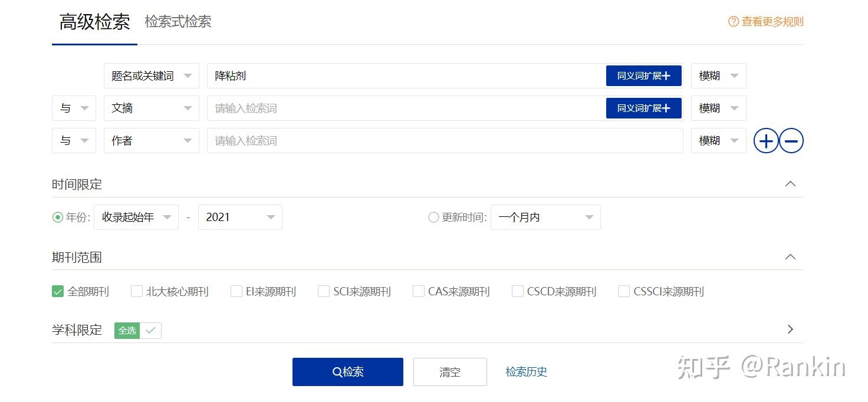The width and height of the screenshot is (868, 402).
Task: Click the blue 检索 search button
Action: tap(348, 372)
